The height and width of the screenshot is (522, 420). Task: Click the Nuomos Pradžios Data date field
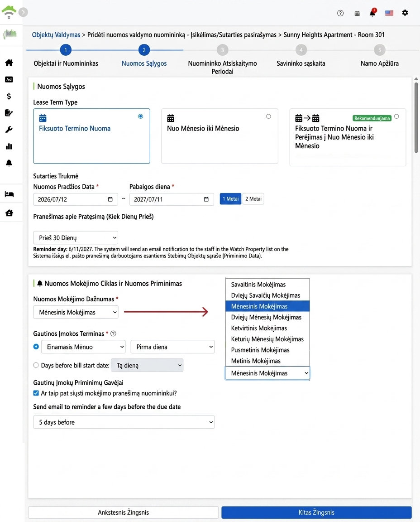76,199
